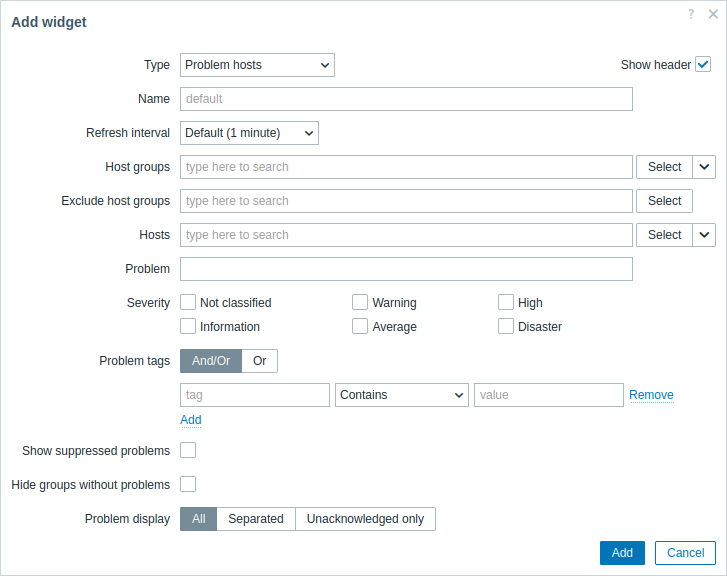727x576 pixels.
Task: Switch Problem tags to Or
Action: tap(260, 361)
